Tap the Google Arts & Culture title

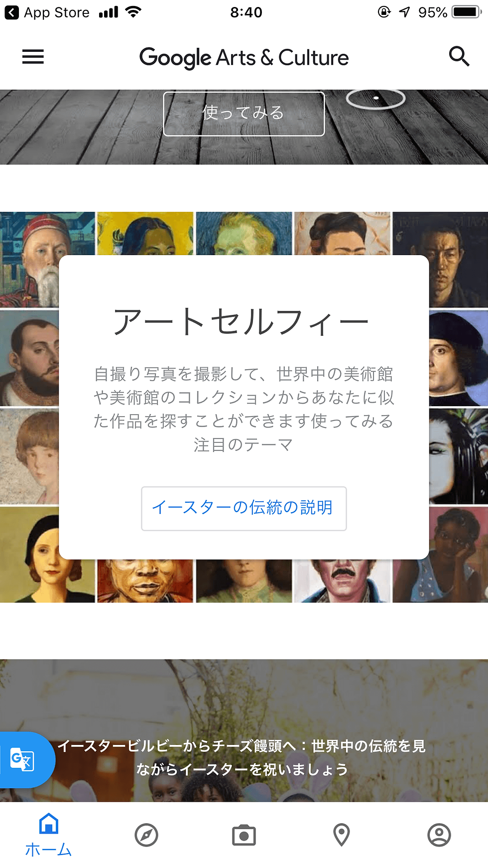coord(244,58)
